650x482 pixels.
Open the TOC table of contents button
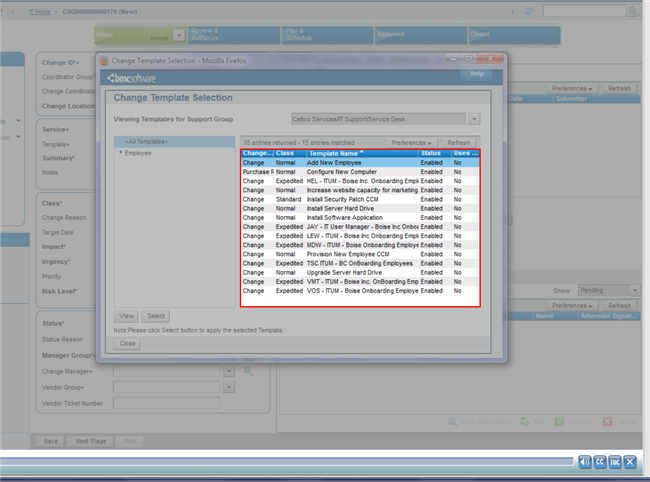(x=615, y=462)
